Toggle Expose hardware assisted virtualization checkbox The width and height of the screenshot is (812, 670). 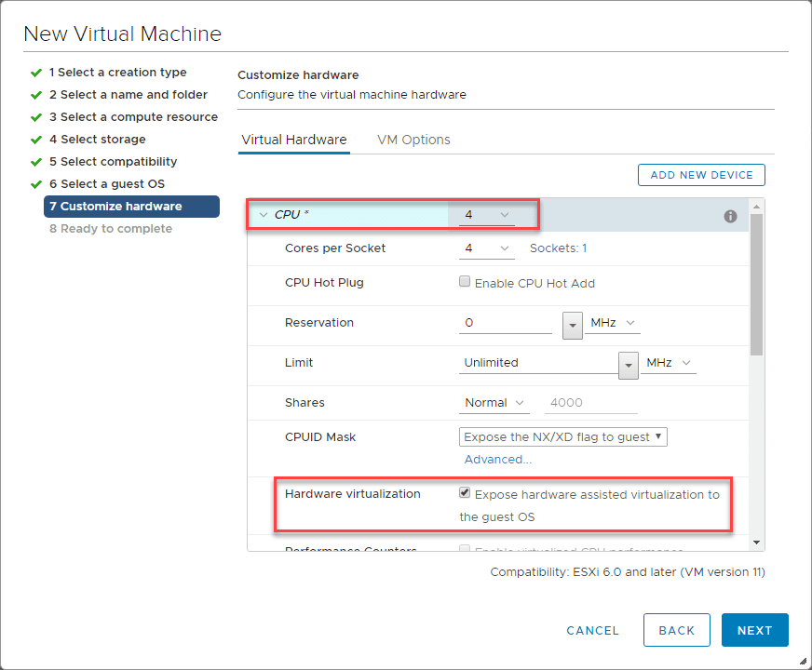[x=465, y=493]
